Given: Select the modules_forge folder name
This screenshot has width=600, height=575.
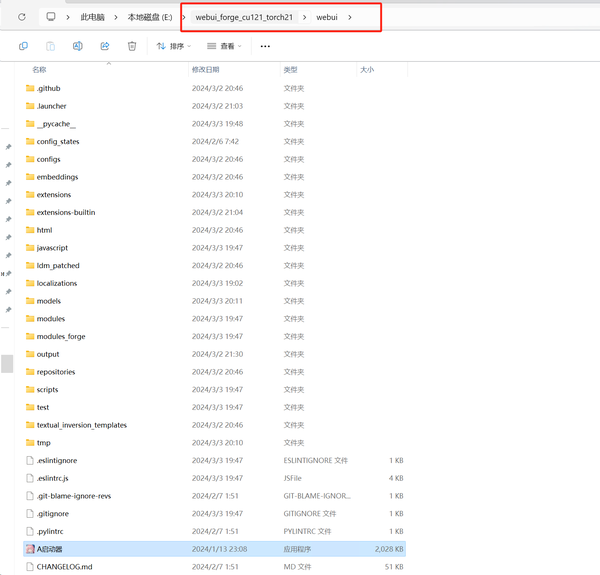Looking at the screenshot, I should pyautogui.click(x=61, y=337).
